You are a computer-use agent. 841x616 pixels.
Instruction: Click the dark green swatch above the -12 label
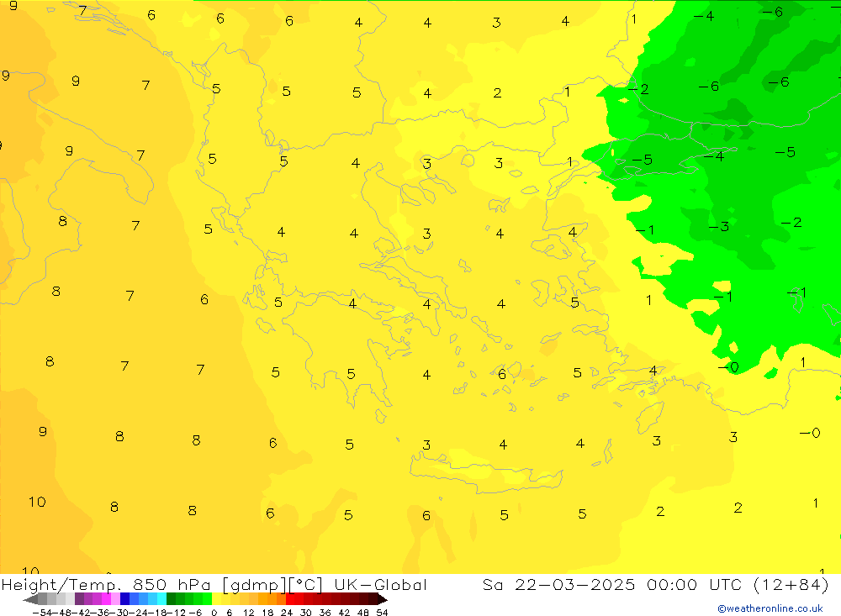(x=171, y=599)
